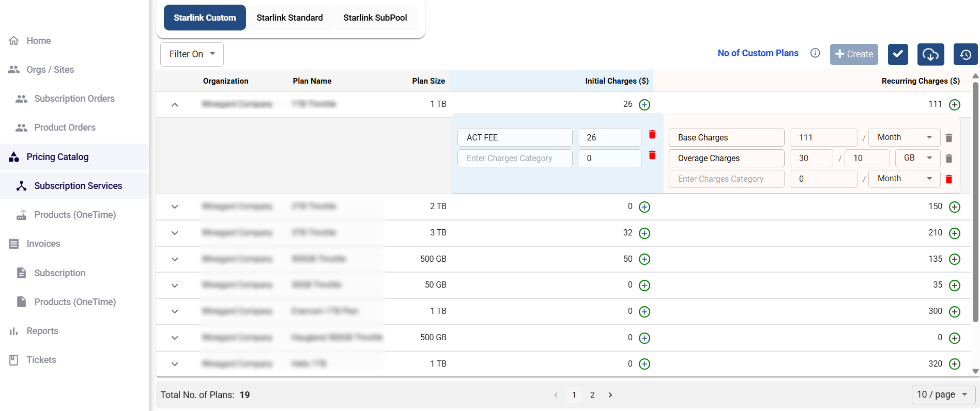The width and height of the screenshot is (980, 411).
Task: Click info icon beside No of Custom Plans
Action: tap(815, 53)
